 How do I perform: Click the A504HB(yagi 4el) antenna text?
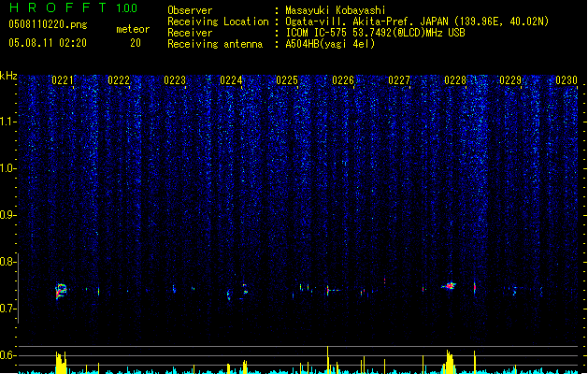[x=330, y=44]
